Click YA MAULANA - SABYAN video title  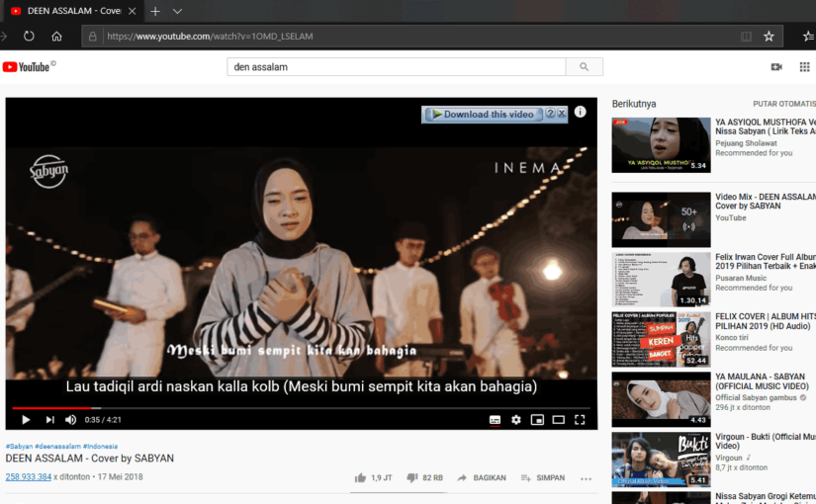click(762, 381)
